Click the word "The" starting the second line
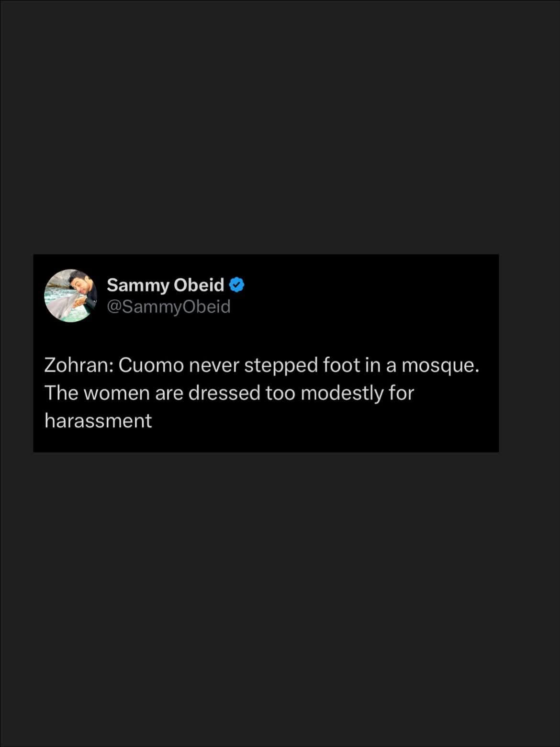Screen dimensions: 560x747 [x=61, y=393]
